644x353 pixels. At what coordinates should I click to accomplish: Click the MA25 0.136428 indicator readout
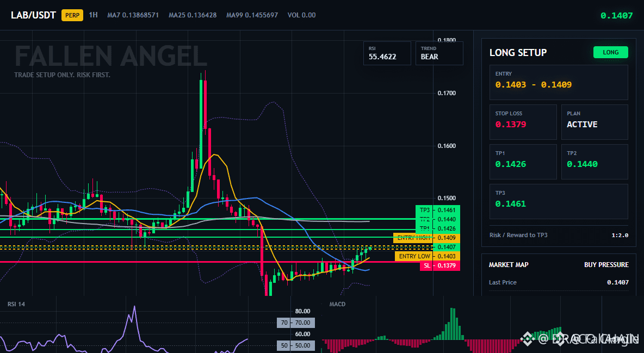(193, 15)
